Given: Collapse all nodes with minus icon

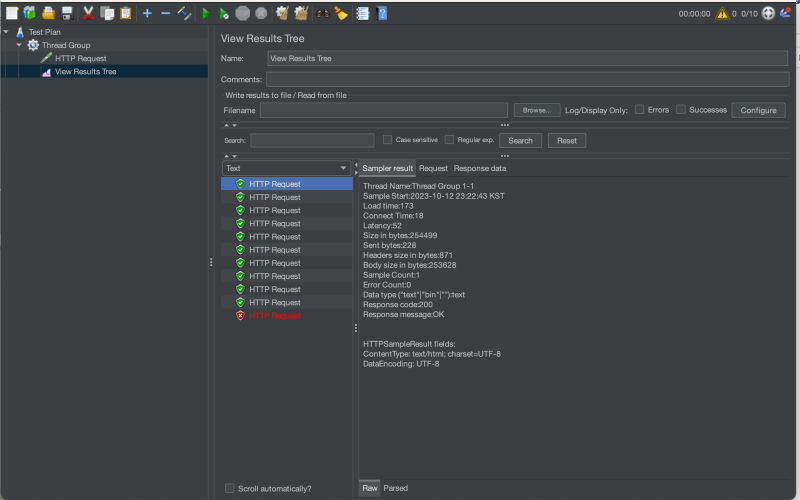Looking at the screenshot, I should [x=165, y=13].
